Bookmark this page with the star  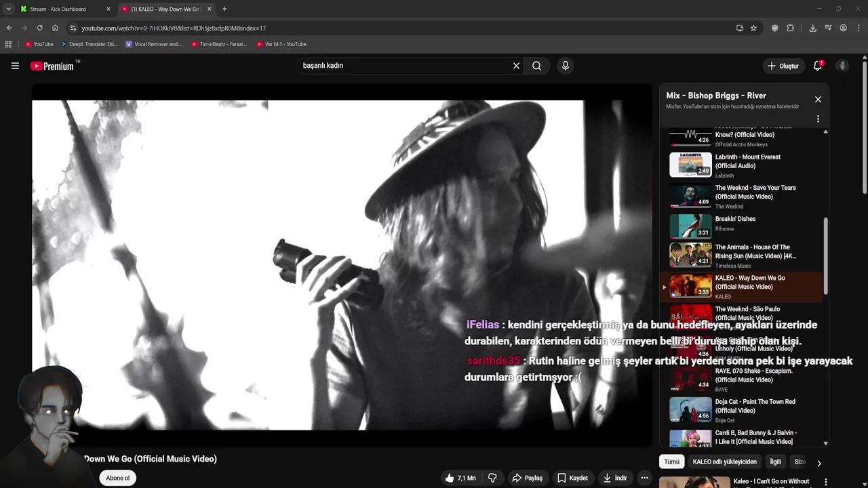pyautogui.click(x=753, y=28)
